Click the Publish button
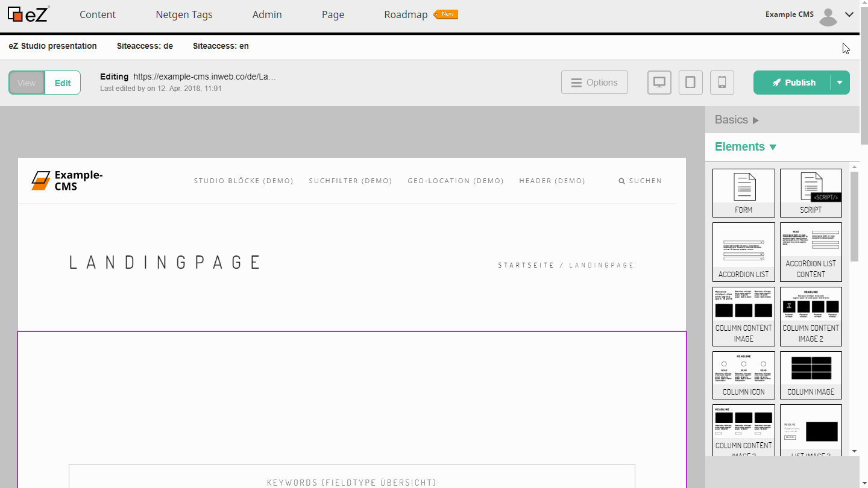Screen dimensions: 868x488 pos(792,83)
